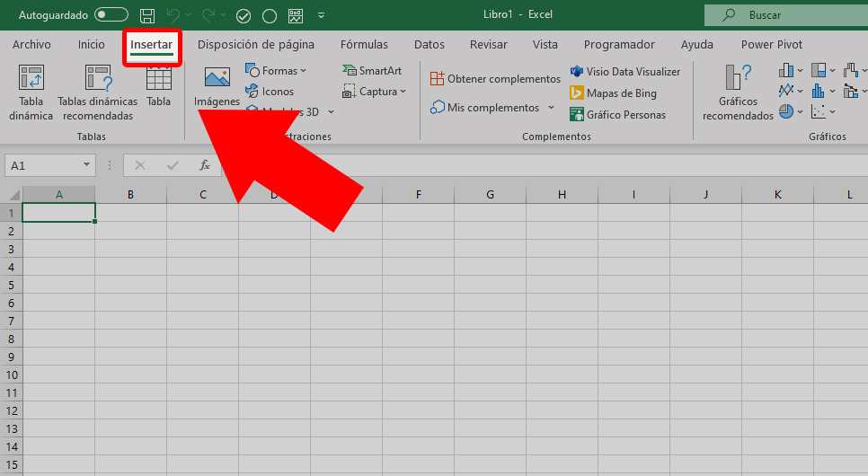Toggle the Autoguardado switch

point(111,15)
